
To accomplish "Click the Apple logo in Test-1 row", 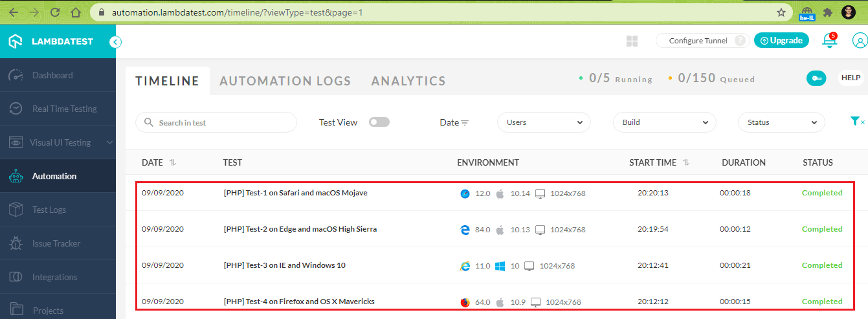I will 500,193.
